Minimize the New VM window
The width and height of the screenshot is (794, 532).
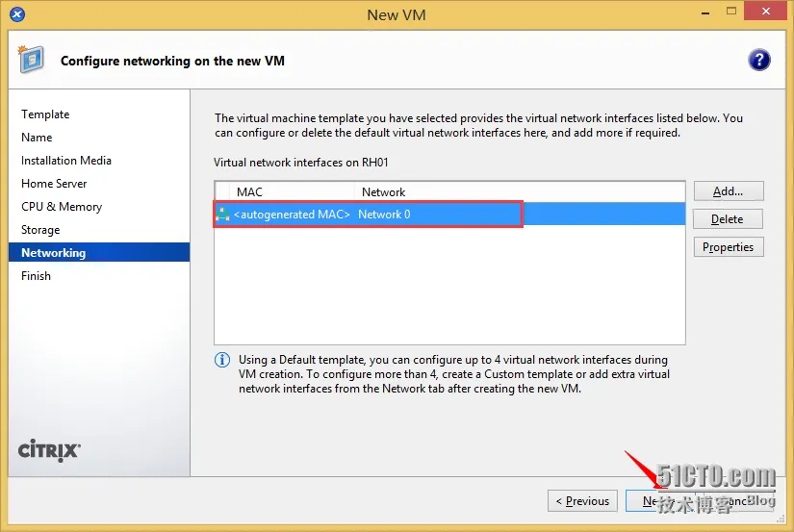point(705,13)
